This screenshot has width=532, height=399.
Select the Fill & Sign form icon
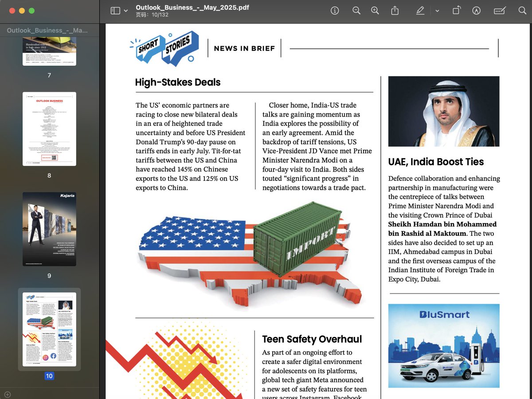click(500, 10)
